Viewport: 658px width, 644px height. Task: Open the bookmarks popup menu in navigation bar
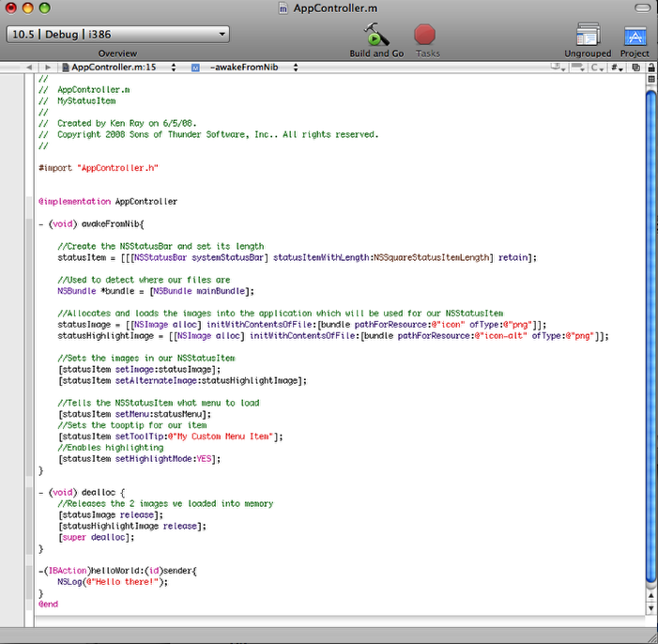pyautogui.click(x=559, y=68)
